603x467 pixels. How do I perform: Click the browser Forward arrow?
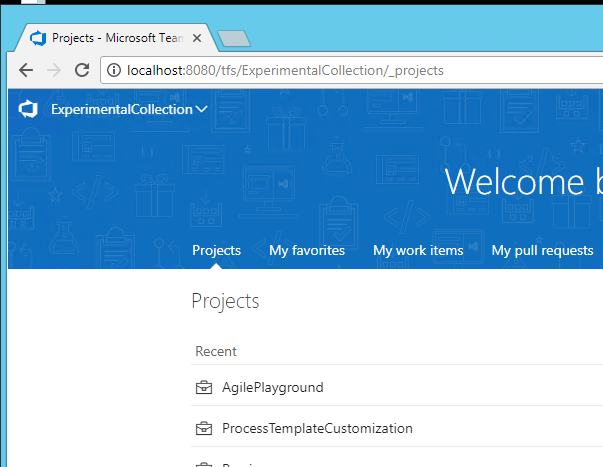(x=54, y=70)
